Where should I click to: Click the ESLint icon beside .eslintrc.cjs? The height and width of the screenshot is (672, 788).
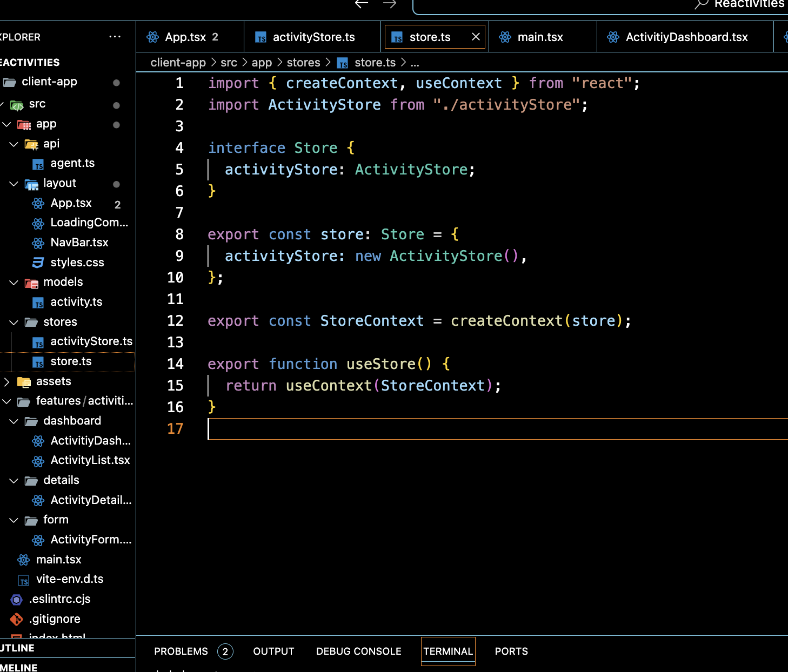tap(17, 600)
